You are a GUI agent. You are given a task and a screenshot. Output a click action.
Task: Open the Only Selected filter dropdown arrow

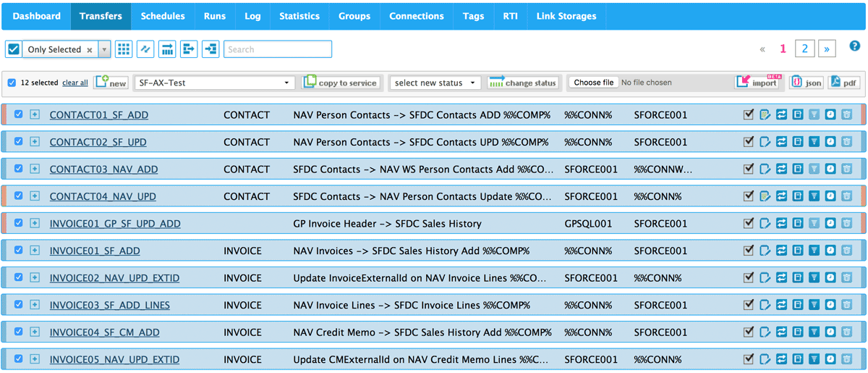click(104, 49)
